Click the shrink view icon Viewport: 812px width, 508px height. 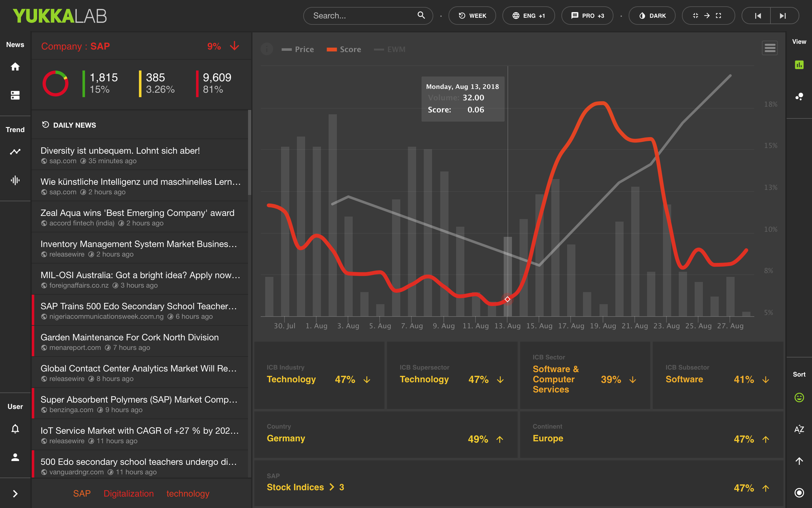(696, 16)
